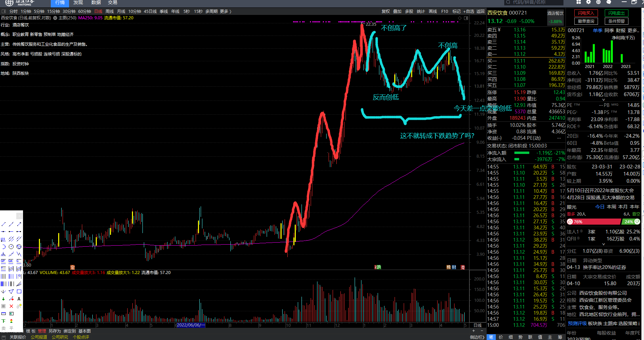Toggle the 单季 single-quarter financial view
The image size is (644, 340).
point(597,30)
